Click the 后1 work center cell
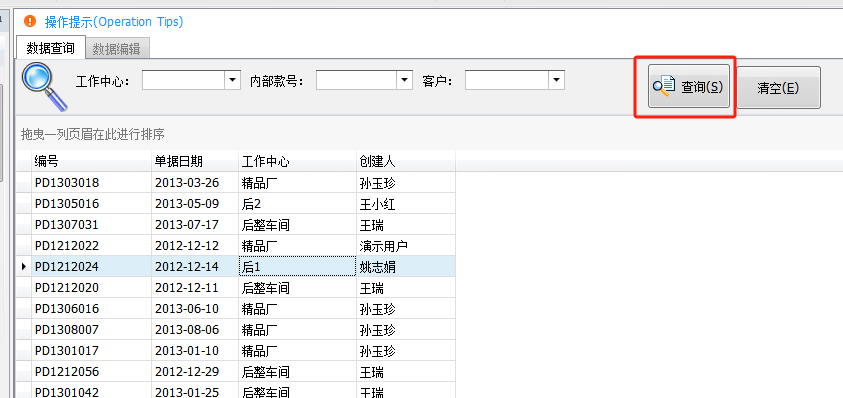This screenshot has width=843, height=398. click(x=297, y=267)
